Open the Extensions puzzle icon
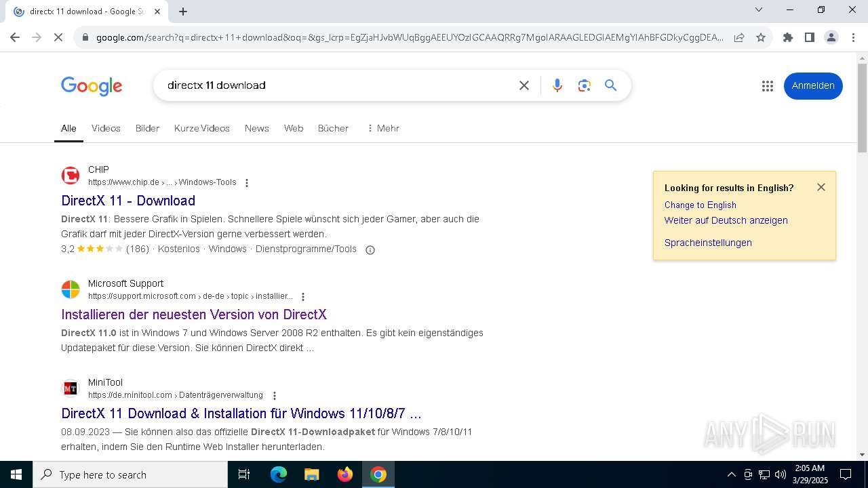 coord(788,37)
